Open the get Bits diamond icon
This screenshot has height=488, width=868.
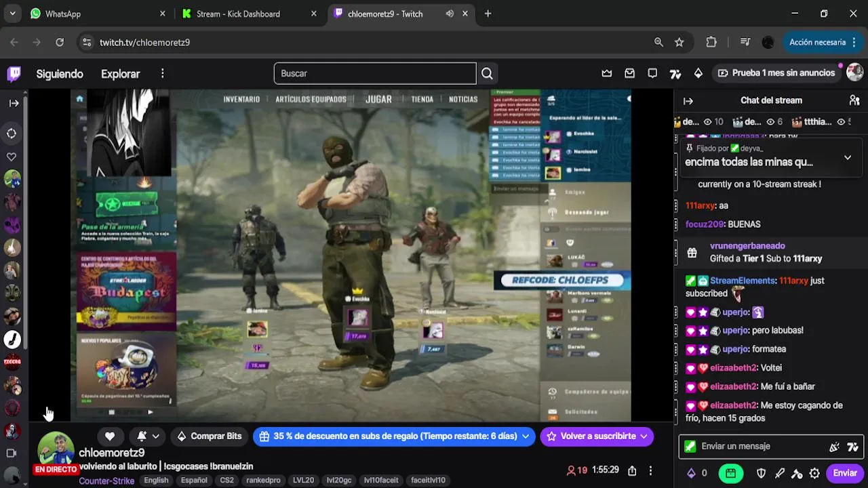tap(698, 73)
